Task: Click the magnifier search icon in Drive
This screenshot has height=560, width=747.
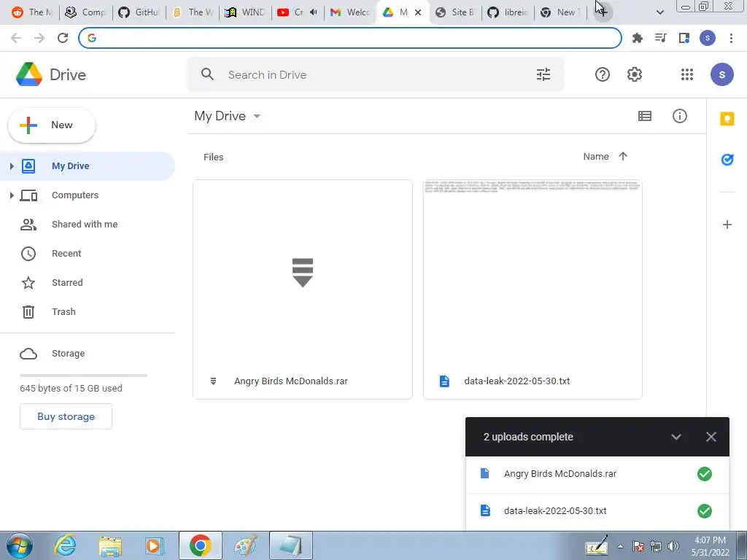Action: pos(207,74)
